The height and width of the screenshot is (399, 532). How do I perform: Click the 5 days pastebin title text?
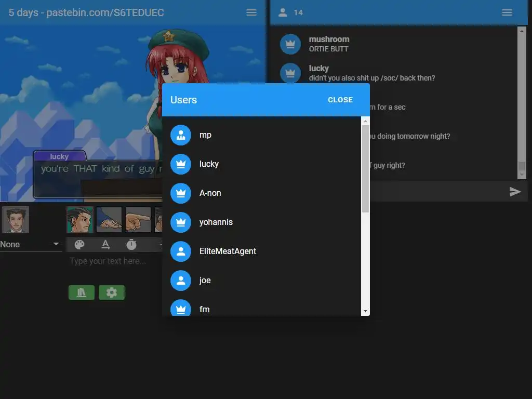click(86, 12)
